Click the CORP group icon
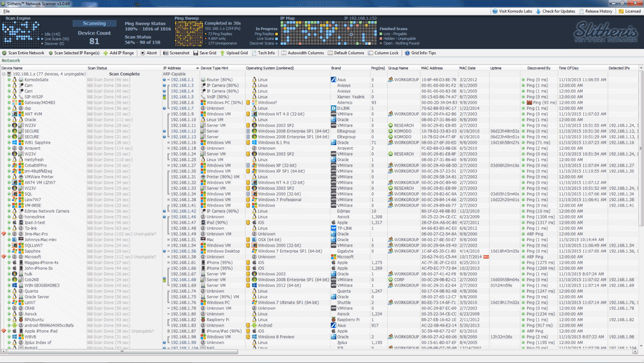The width and height of the screenshot is (644, 363). (x=391, y=280)
